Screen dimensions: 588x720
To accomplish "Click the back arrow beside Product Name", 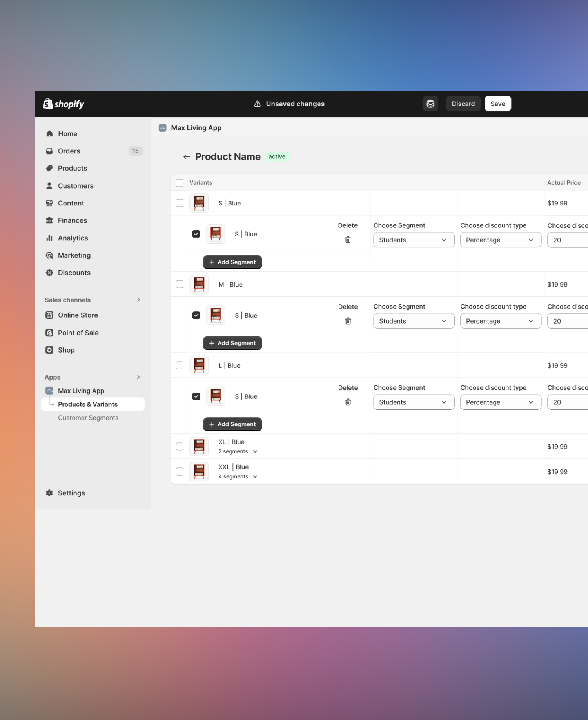I will click(x=186, y=157).
